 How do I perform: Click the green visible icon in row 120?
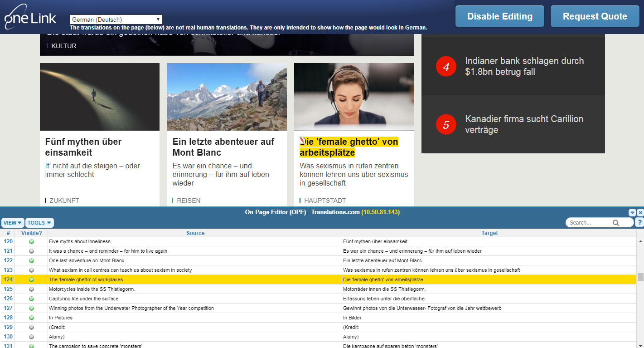coord(31,241)
